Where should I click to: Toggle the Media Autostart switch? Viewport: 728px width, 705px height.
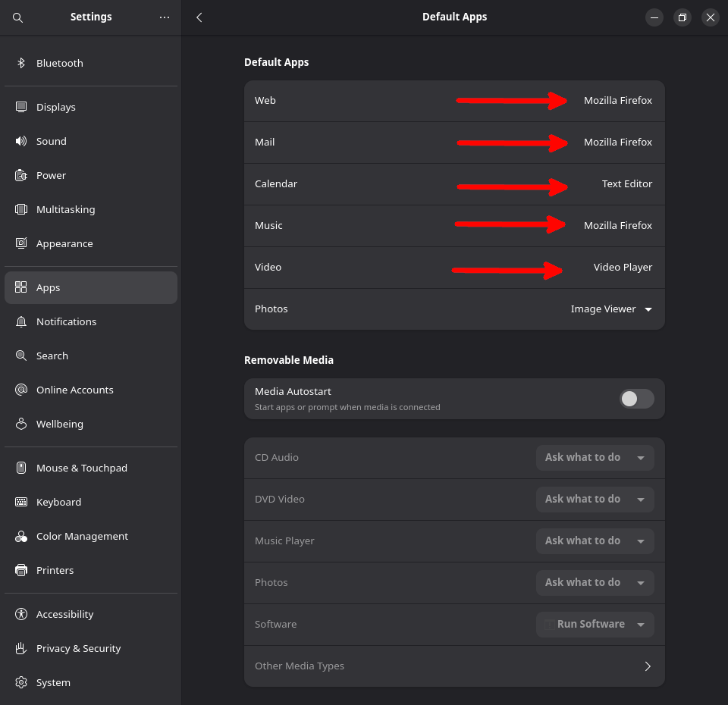point(636,399)
